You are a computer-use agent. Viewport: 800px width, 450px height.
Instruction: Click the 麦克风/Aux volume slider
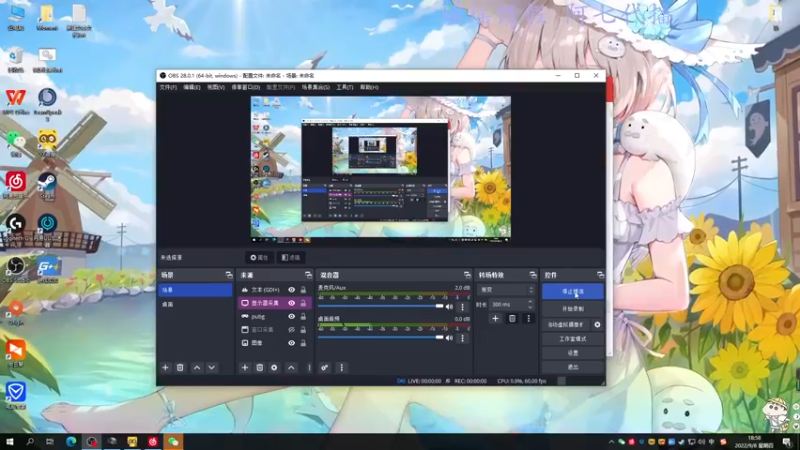381,306
